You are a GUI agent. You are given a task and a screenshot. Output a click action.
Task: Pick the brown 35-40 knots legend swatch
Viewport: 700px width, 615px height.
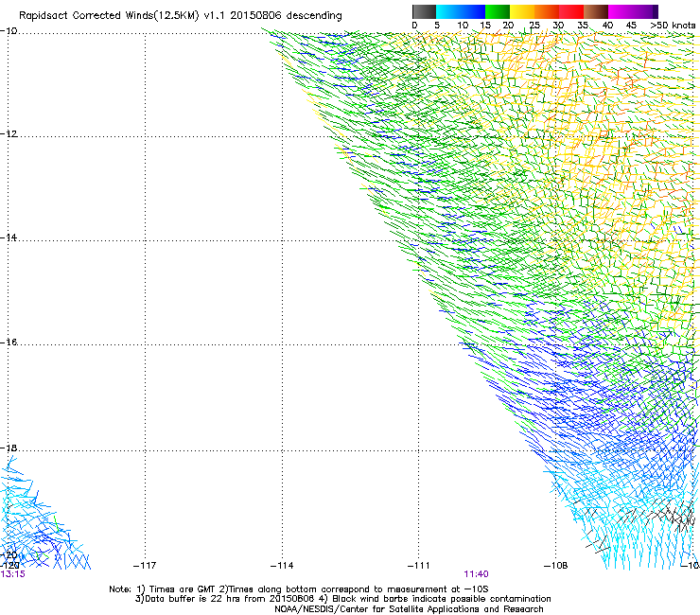[596, 11]
